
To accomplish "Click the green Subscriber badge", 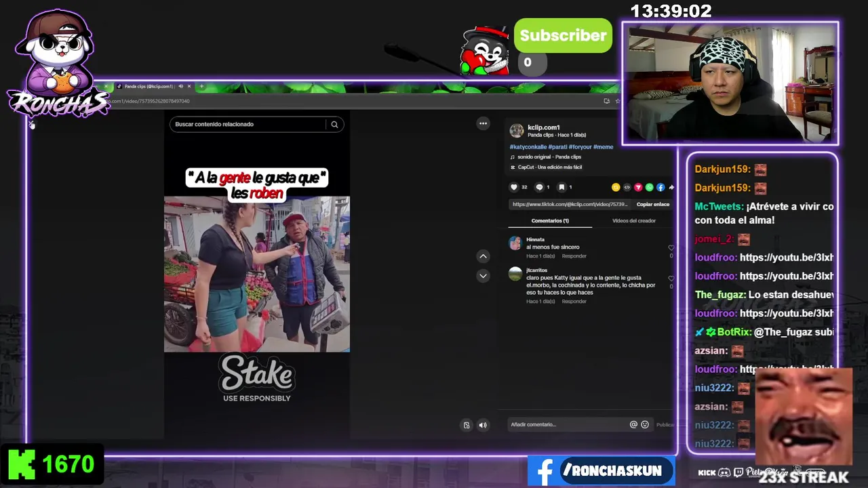I will (563, 36).
